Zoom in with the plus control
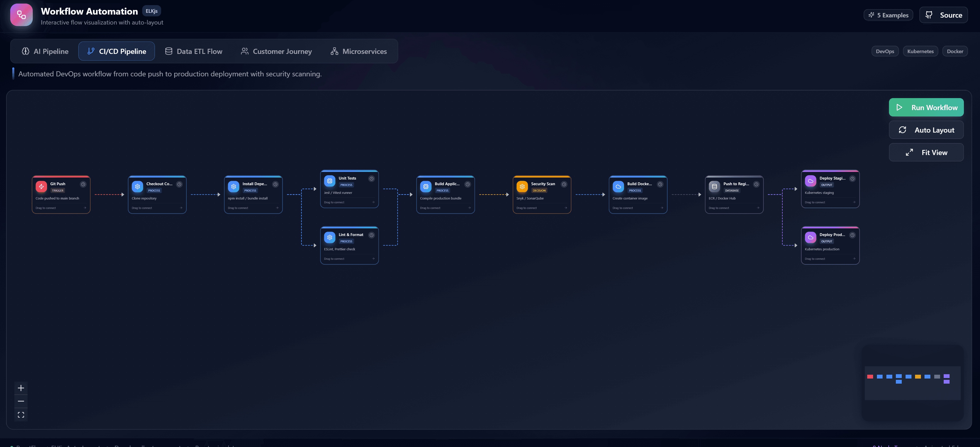This screenshot has height=447, width=980. pyautogui.click(x=21, y=388)
